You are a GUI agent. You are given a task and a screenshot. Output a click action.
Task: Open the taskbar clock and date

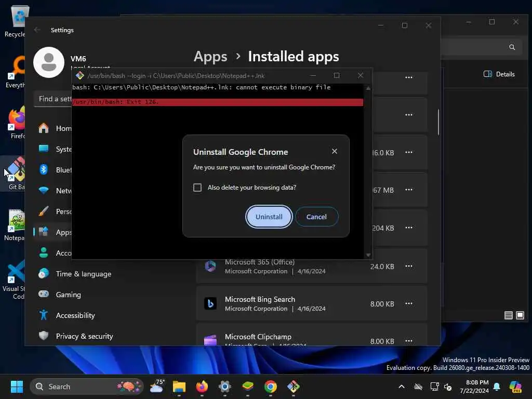(x=474, y=387)
